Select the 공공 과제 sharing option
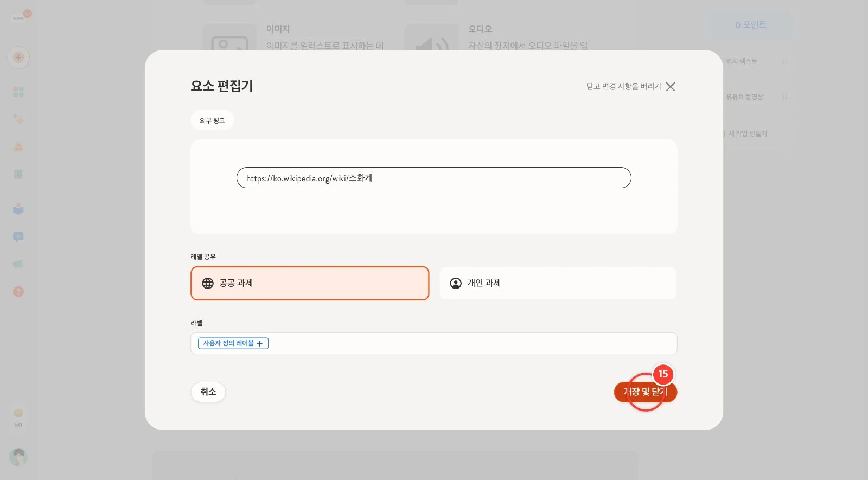This screenshot has height=480, width=868. click(310, 283)
